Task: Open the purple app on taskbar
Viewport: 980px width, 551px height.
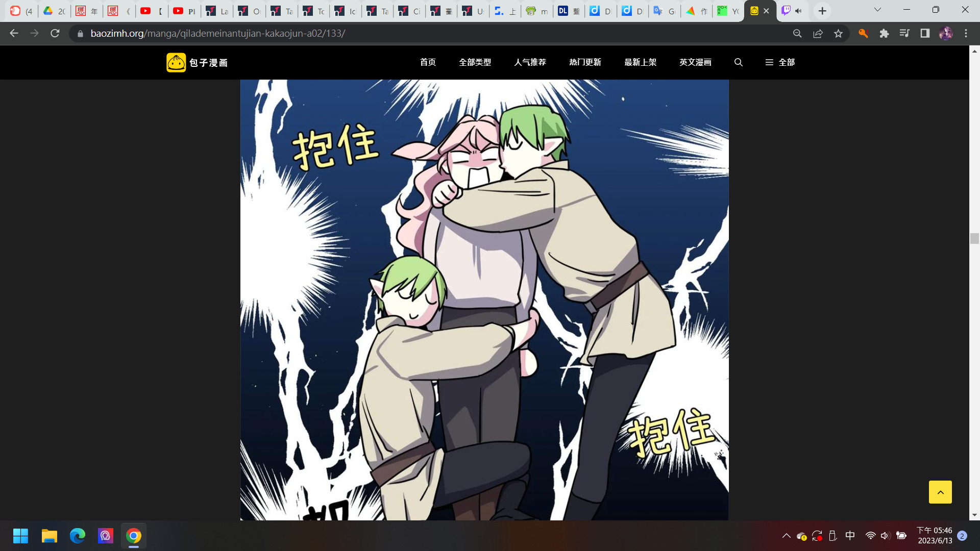Action: pos(105,536)
